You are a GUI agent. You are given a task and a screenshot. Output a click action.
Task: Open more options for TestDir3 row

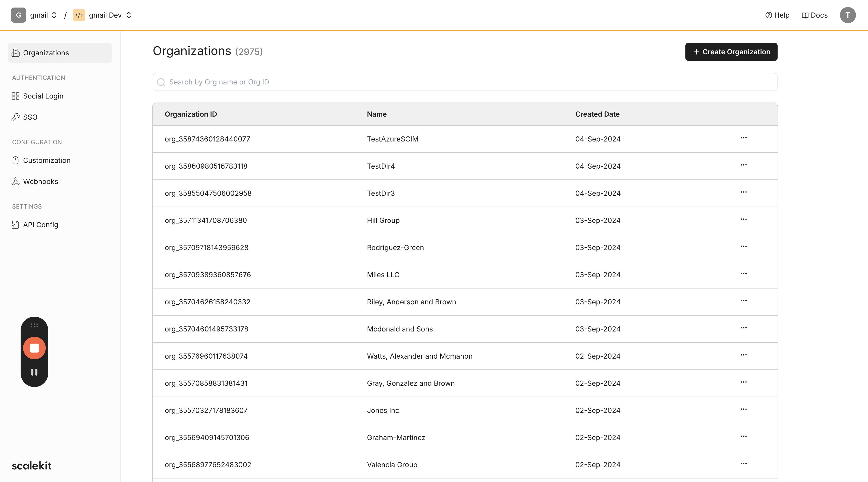pos(744,192)
